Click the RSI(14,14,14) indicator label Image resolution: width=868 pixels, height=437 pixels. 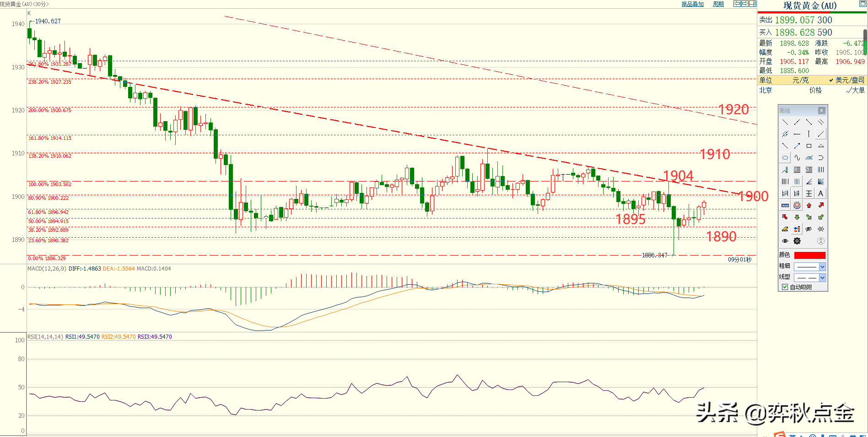coord(45,337)
